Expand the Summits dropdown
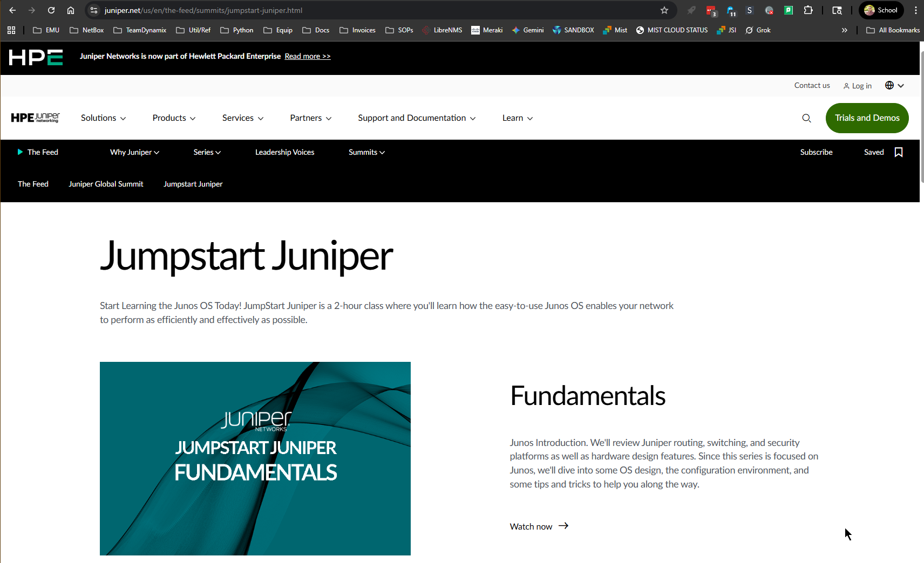This screenshot has width=924, height=563. coord(366,152)
